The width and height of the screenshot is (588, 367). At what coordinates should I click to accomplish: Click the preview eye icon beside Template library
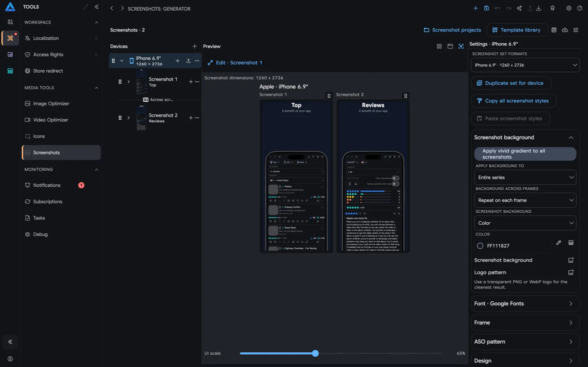[554, 30]
